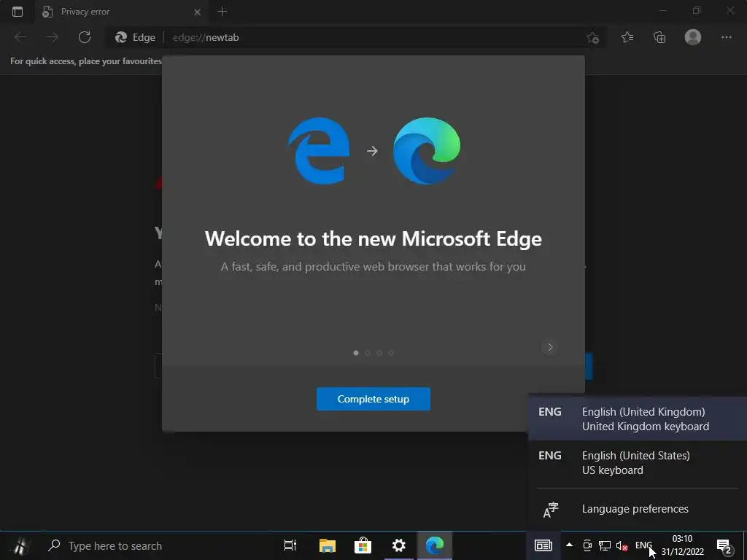Switch to English (United States) US keyboard
The height and width of the screenshot is (560, 747).
click(x=638, y=462)
